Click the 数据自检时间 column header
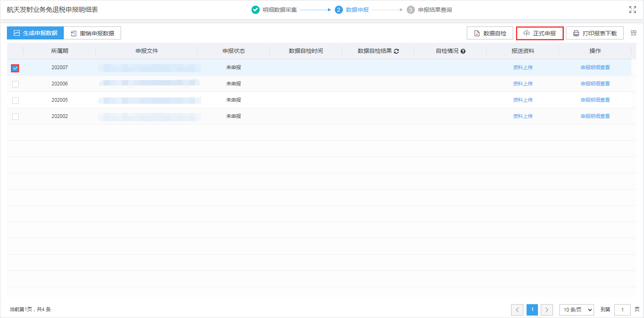Image resolution: width=644 pixels, height=318 pixels. coord(306,51)
